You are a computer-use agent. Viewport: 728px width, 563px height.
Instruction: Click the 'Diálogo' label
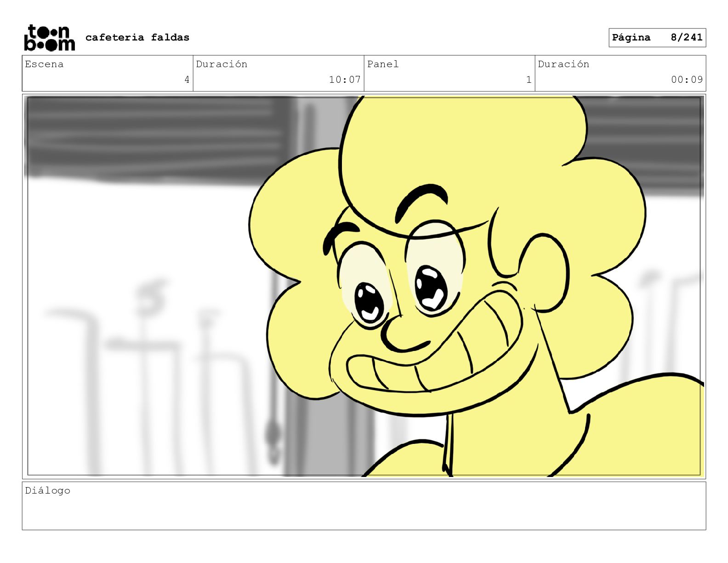48,490
